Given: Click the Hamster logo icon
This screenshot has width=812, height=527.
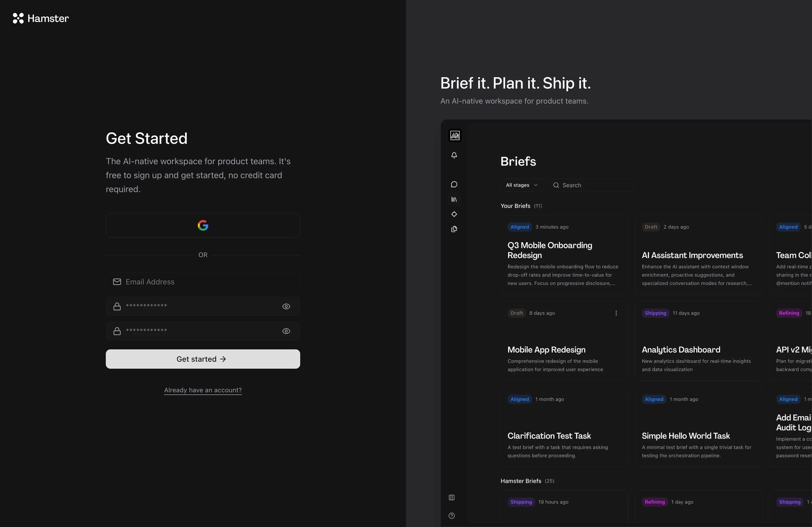Looking at the screenshot, I should (18, 19).
